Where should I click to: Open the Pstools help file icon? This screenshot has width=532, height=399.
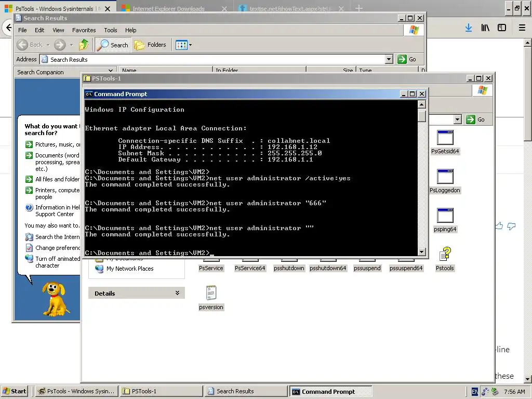click(445, 254)
